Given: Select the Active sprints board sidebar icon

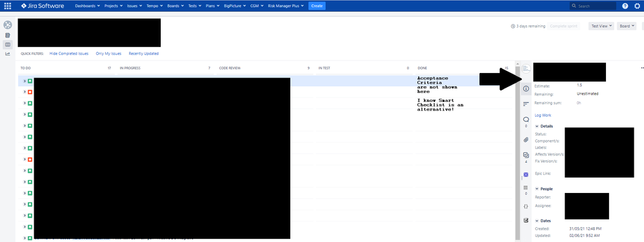Looking at the screenshot, I should [8, 45].
